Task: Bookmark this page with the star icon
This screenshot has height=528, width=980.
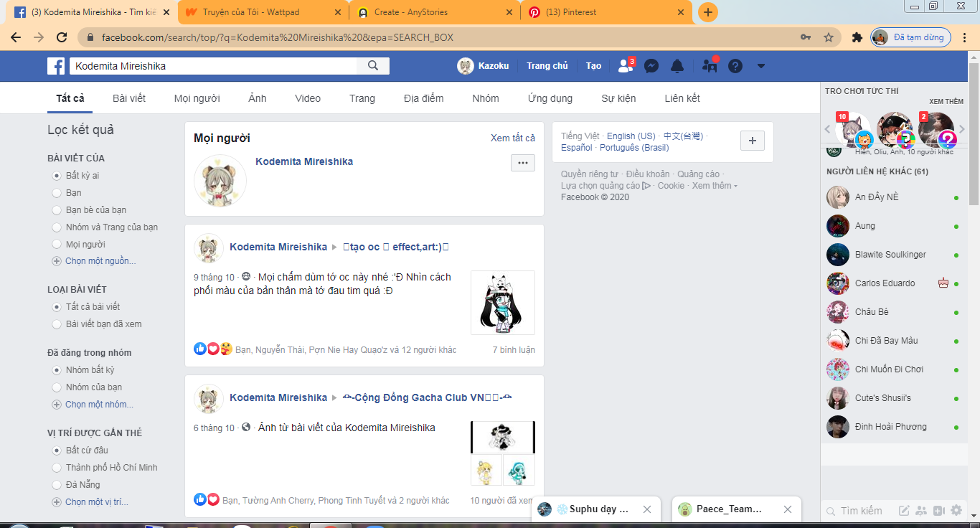Action: pos(829,37)
